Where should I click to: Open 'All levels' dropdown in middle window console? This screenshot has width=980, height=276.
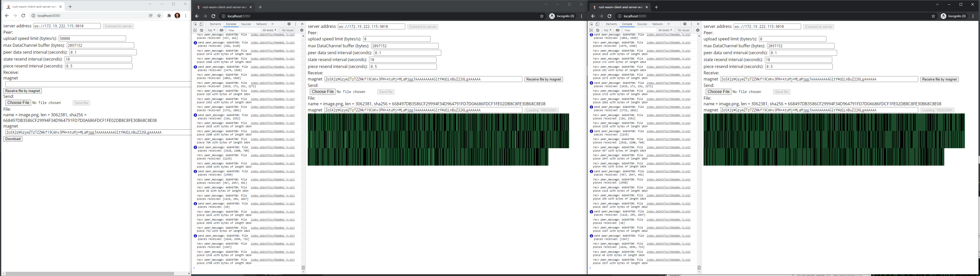[x=269, y=30]
